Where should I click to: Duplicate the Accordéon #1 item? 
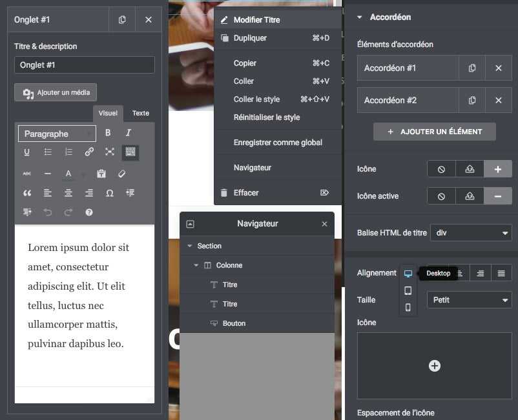coord(471,68)
